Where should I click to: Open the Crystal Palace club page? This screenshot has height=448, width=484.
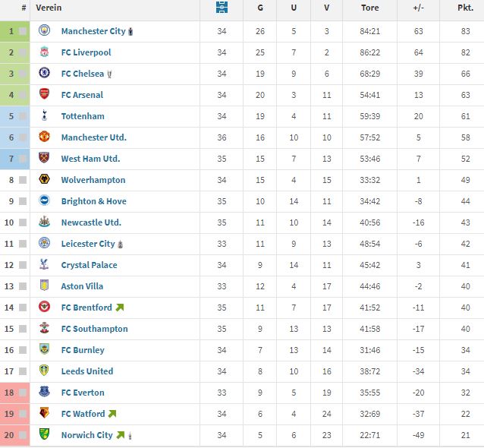(90, 265)
